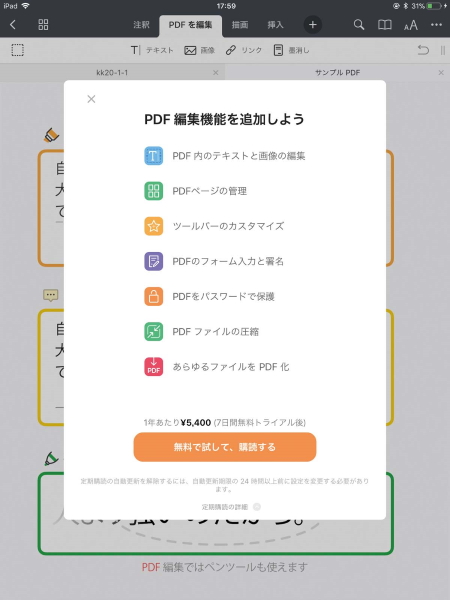Close the サンプル PDF document tab

[x=441, y=72]
